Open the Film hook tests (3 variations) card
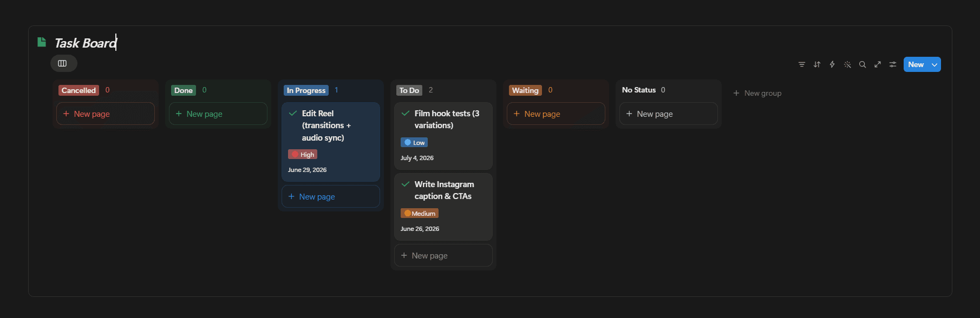 tap(443, 136)
